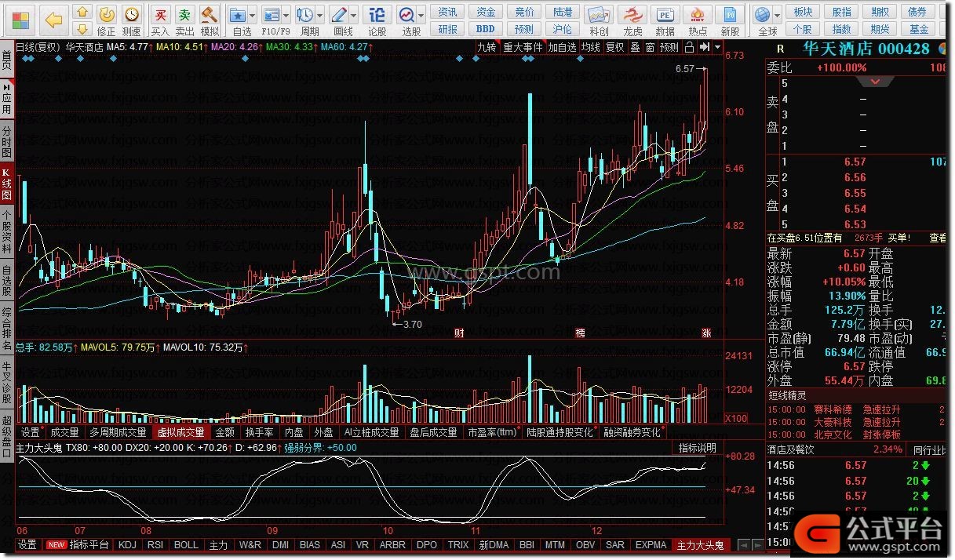955x560 pixels.
Task: Open the 测速 speed test clock icon
Action: tap(131, 21)
